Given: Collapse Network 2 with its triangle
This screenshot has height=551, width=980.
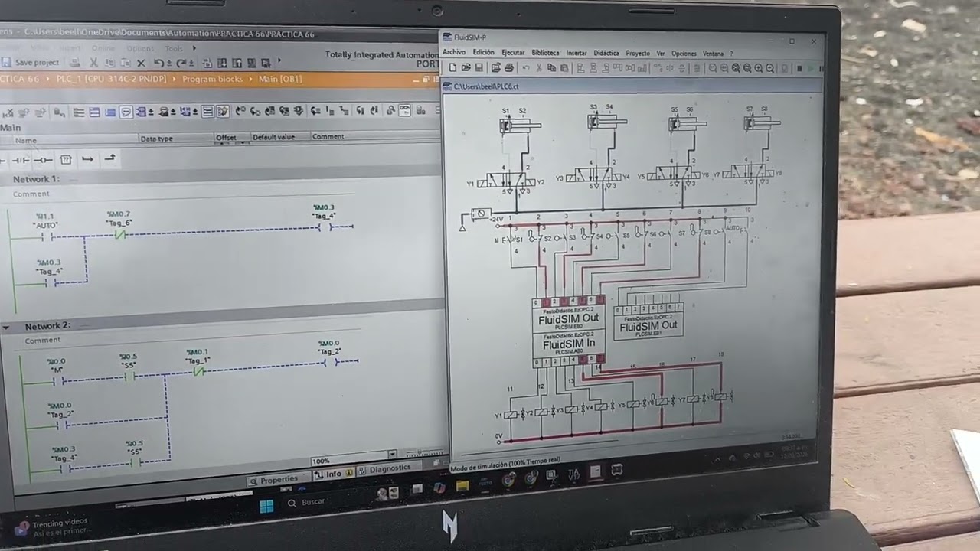Looking at the screenshot, I should click(6, 327).
